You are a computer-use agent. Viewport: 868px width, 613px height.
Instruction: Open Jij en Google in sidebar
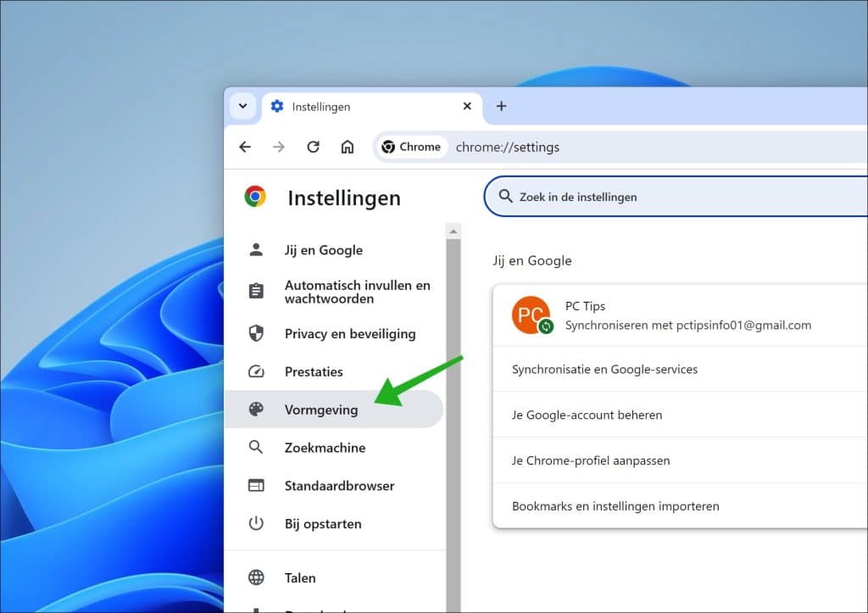click(x=334, y=250)
